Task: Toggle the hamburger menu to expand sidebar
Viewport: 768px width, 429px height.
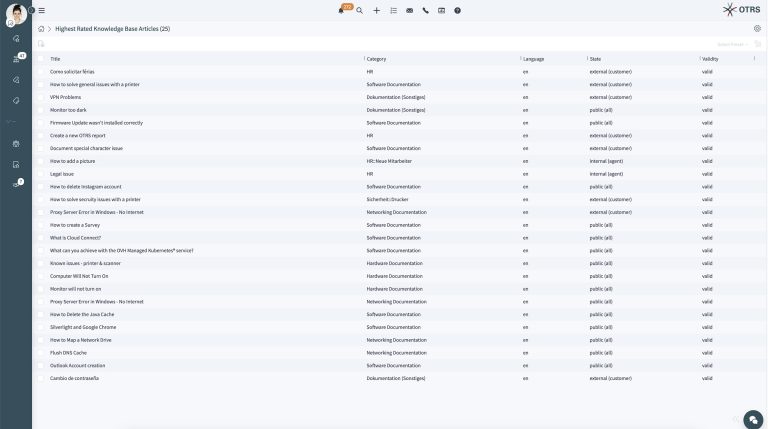Action: click(x=41, y=10)
